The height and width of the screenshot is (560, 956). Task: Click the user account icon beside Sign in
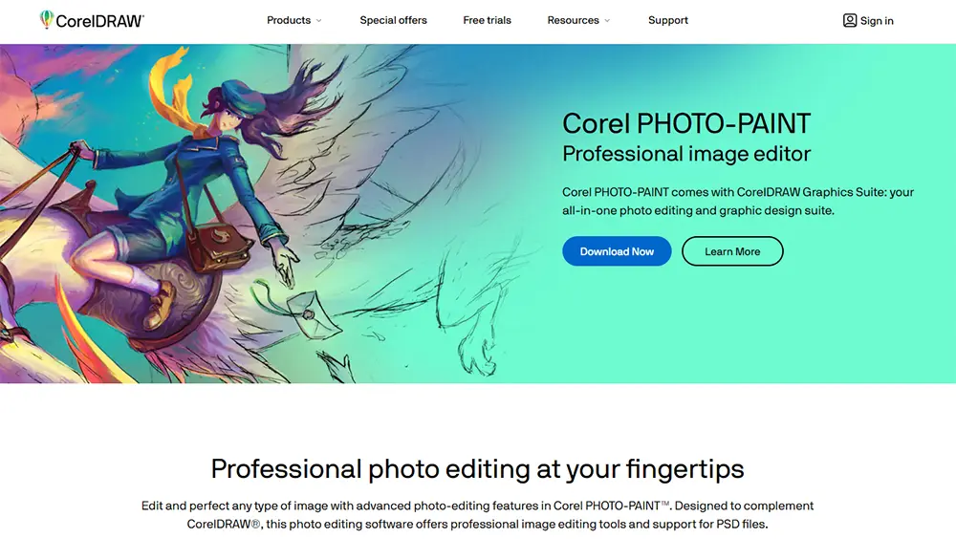click(x=849, y=21)
